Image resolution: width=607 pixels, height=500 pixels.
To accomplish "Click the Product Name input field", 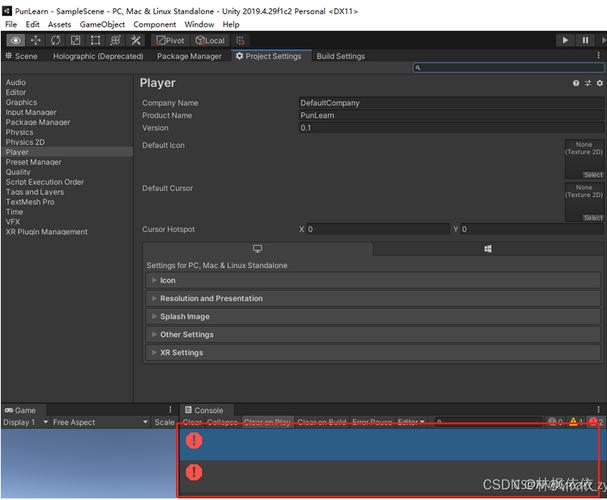I will pyautogui.click(x=450, y=115).
